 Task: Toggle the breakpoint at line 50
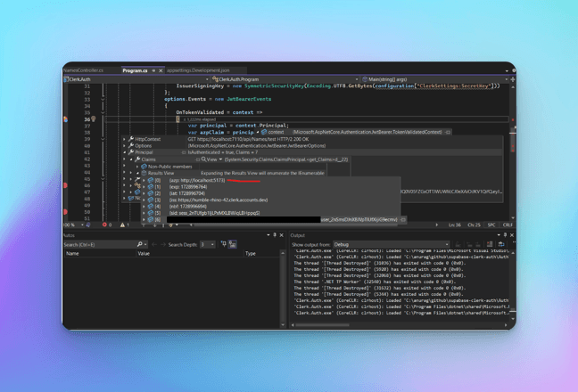click(65, 212)
